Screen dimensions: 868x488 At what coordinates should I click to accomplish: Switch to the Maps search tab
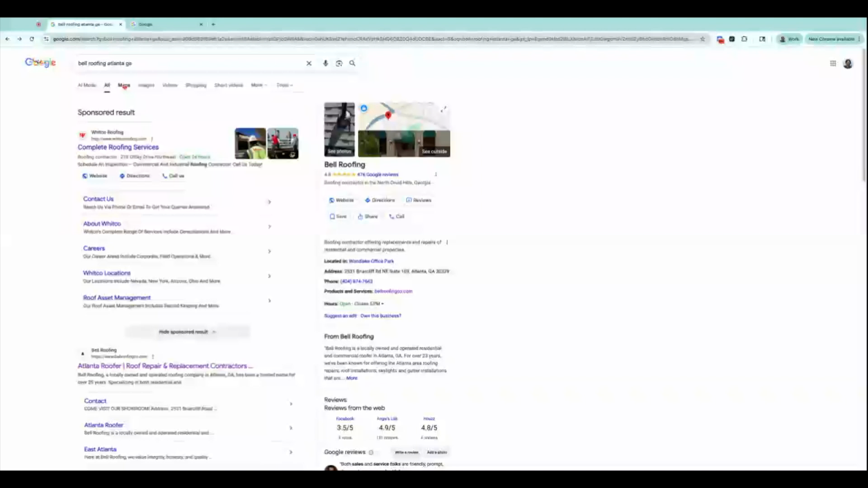(124, 85)
